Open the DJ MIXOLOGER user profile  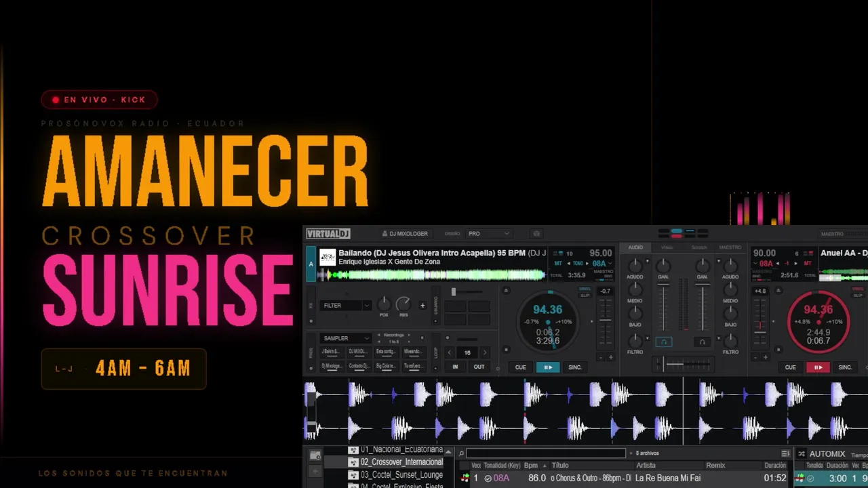point(405,234)
